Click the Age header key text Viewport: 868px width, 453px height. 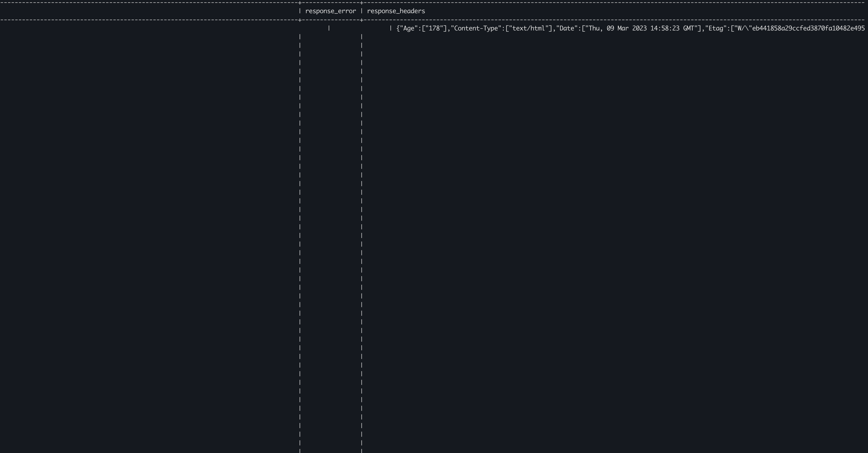(409, 28)
